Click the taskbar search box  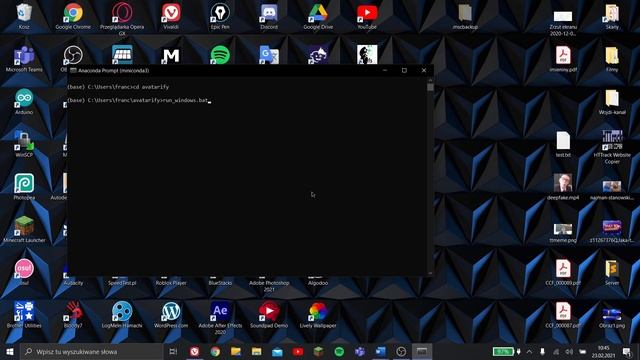tap(91, 351)
